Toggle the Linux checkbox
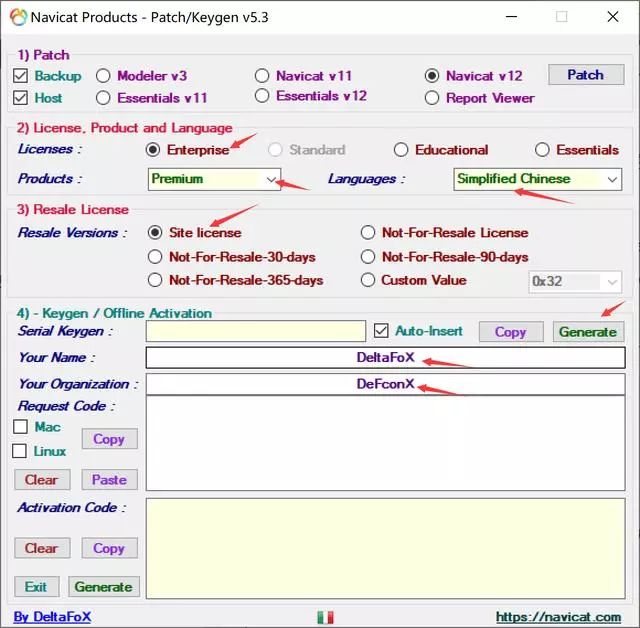This screenshot has height=628, width=640. [20, 451]
